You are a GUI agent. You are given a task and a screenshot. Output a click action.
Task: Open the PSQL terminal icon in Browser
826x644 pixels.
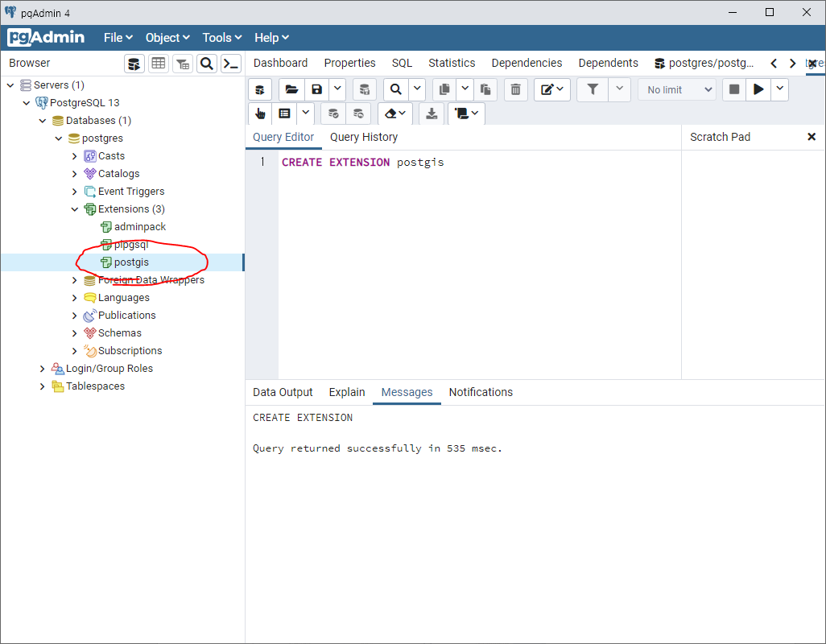point(231,64)
